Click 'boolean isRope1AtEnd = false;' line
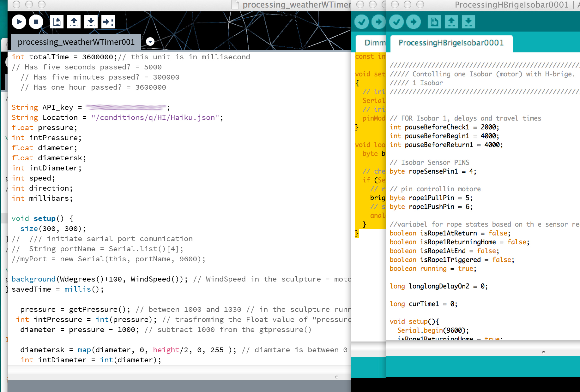The image size is (580, 392). [x=444, y=251]
